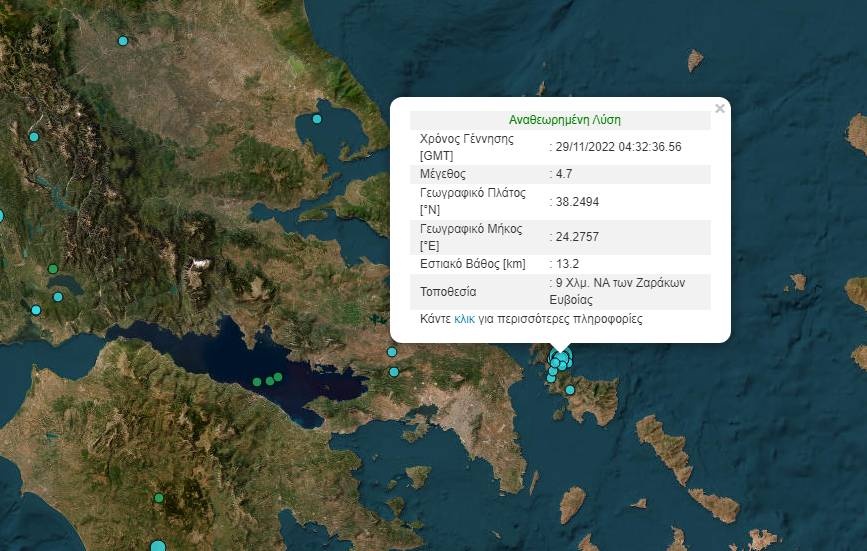The image size is (867, 551).
Task: Click the middle green marker in the Corinth Gulf
Action: [269, 380]
